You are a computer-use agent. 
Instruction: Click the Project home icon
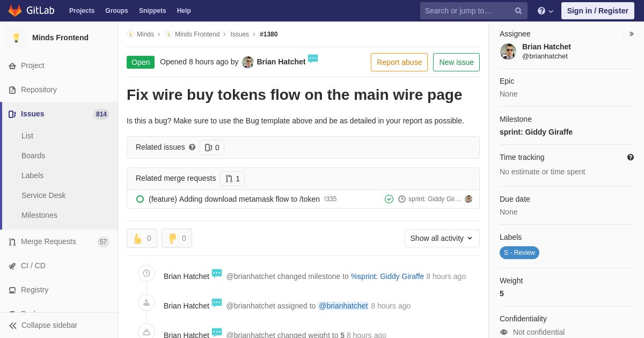[x=12, y=66]
